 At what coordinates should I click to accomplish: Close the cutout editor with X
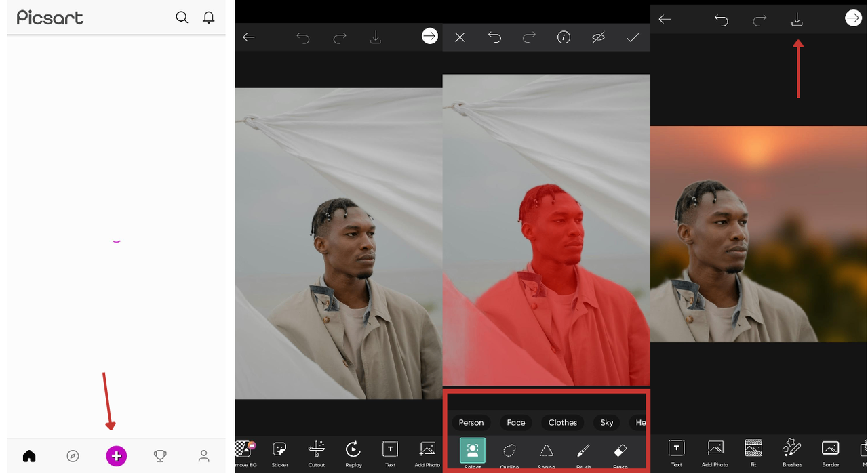tap(460, 38)
